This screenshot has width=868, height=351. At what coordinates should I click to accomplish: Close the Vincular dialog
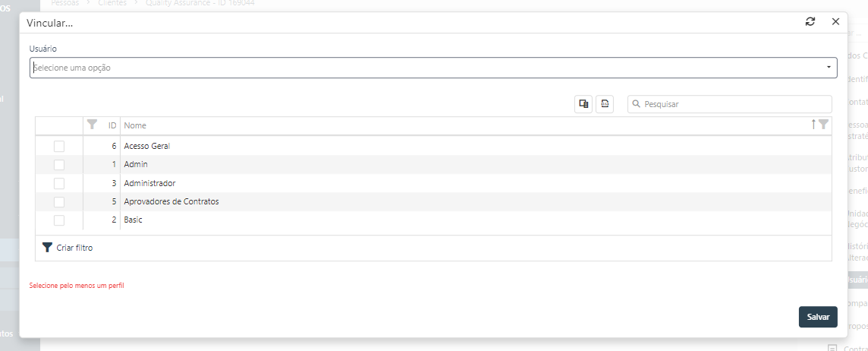pyautogui.click(x=835, y=22)
